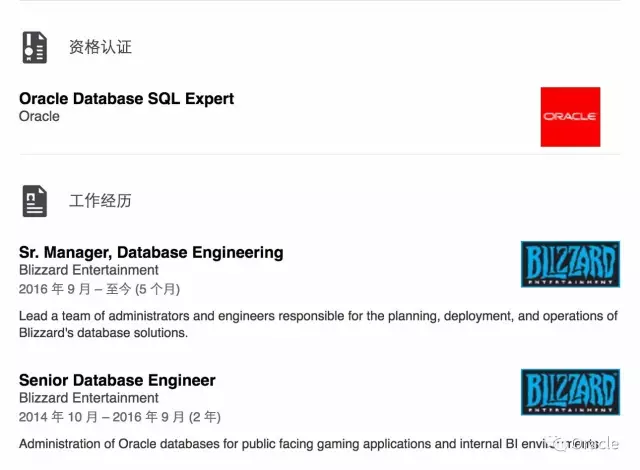Click the 2016 年 9 月 – 至今 date range
Viewport: 640px width, 470px height.
coord(75,289)
